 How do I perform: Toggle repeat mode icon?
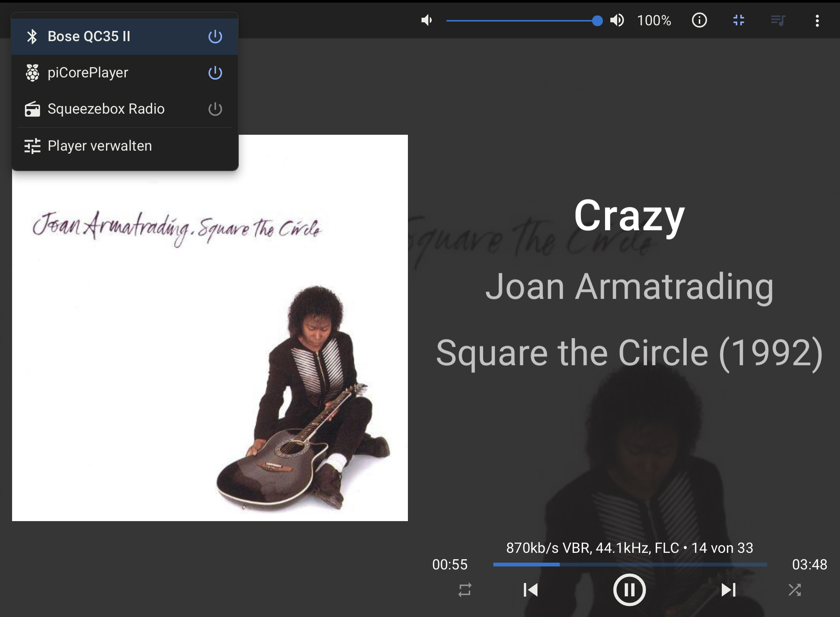tap(465, 590)
